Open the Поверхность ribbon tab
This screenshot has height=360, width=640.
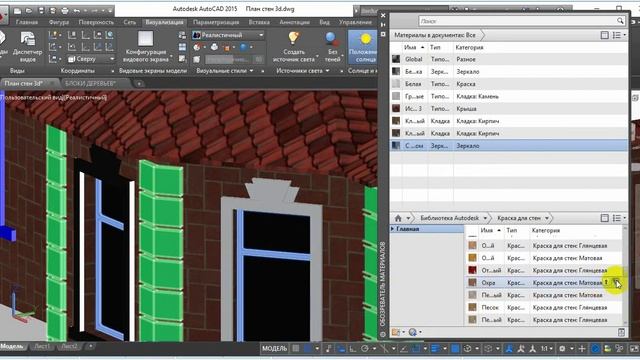click(x=96, y=22)
